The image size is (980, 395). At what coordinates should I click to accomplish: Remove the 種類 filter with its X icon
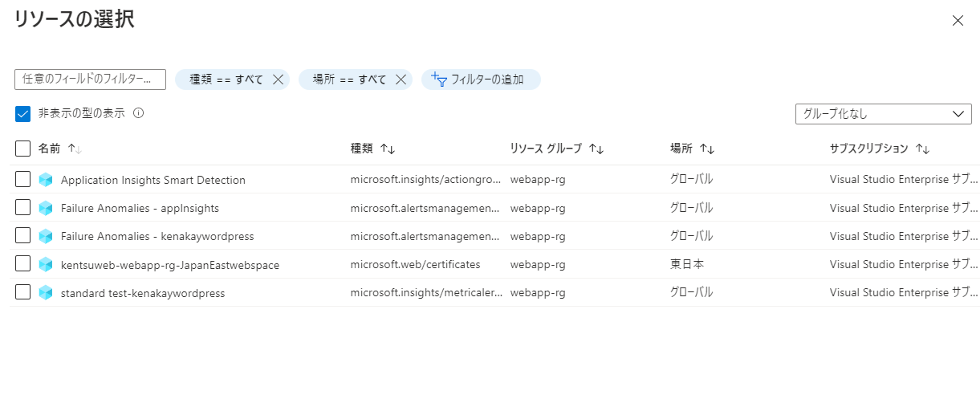click(x=279, y=79)
